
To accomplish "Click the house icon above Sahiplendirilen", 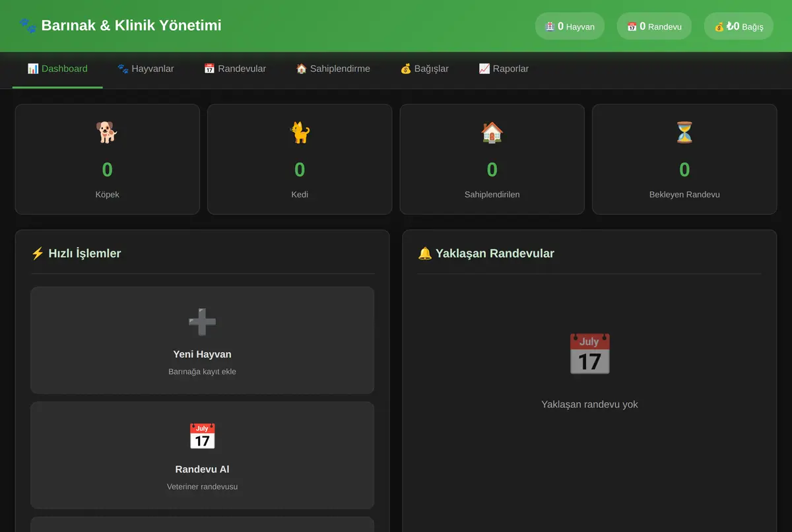I will point(492,132).
